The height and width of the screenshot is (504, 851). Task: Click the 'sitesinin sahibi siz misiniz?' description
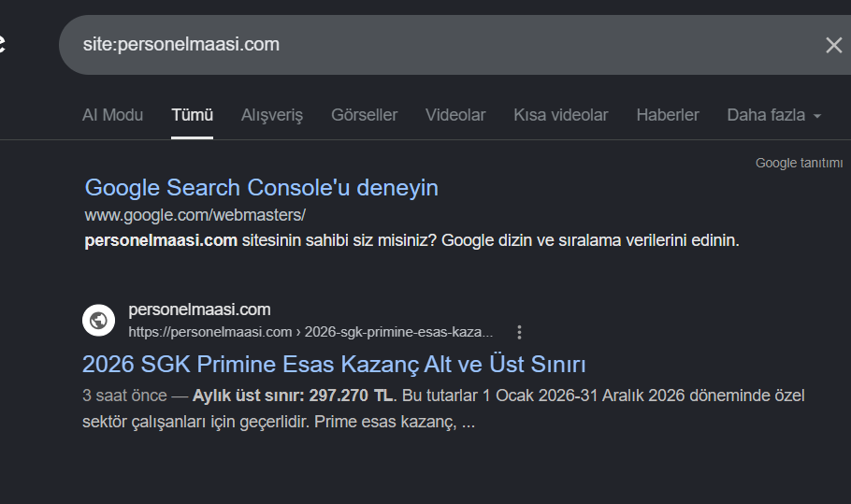pos(411,240)
